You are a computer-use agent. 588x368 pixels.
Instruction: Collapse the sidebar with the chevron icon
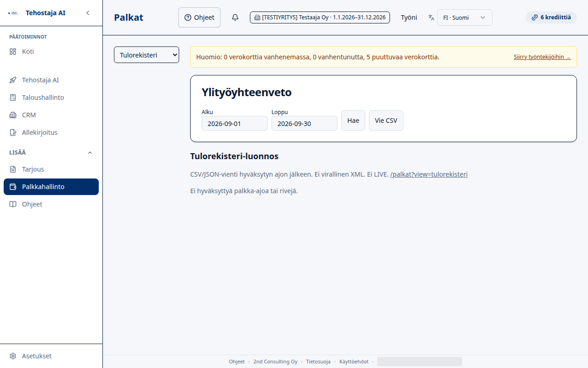coord(88,13)
